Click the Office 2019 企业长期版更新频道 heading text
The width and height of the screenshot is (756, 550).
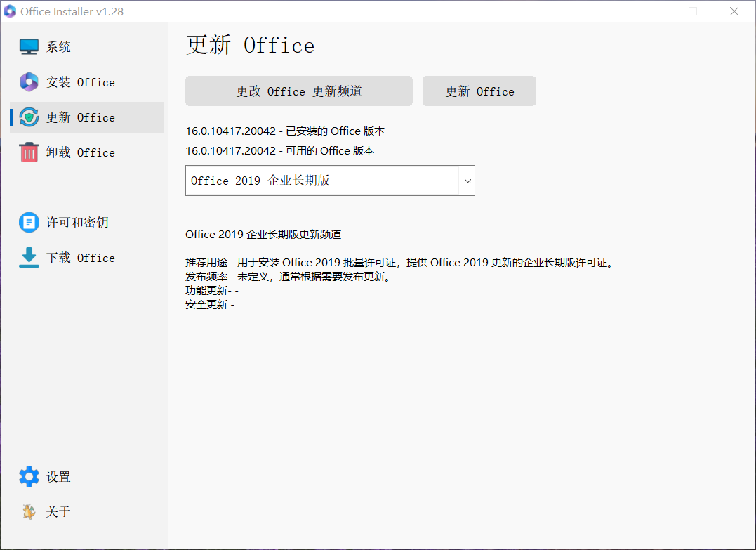tap(263, 235)
